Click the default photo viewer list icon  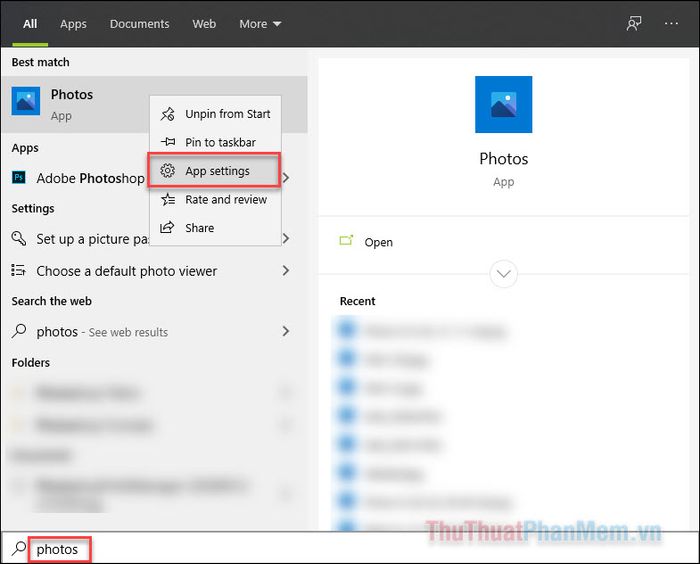coord(18,270)
